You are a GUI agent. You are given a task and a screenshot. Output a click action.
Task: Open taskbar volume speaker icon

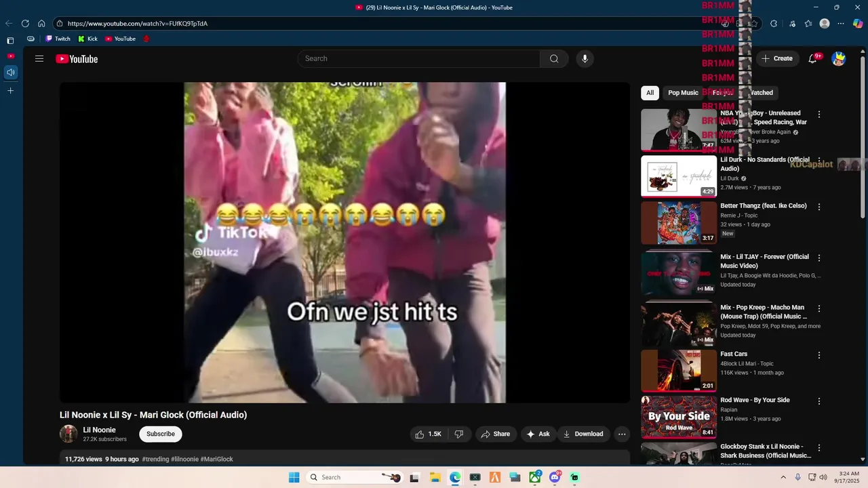pyautogui.click(x=823, y=477)
